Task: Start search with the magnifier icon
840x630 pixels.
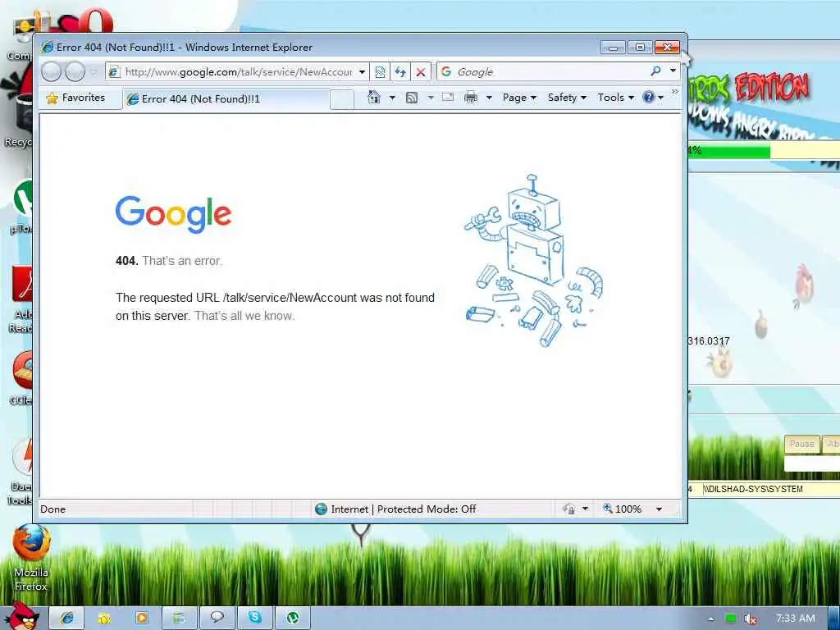Action: pos(655,71)
